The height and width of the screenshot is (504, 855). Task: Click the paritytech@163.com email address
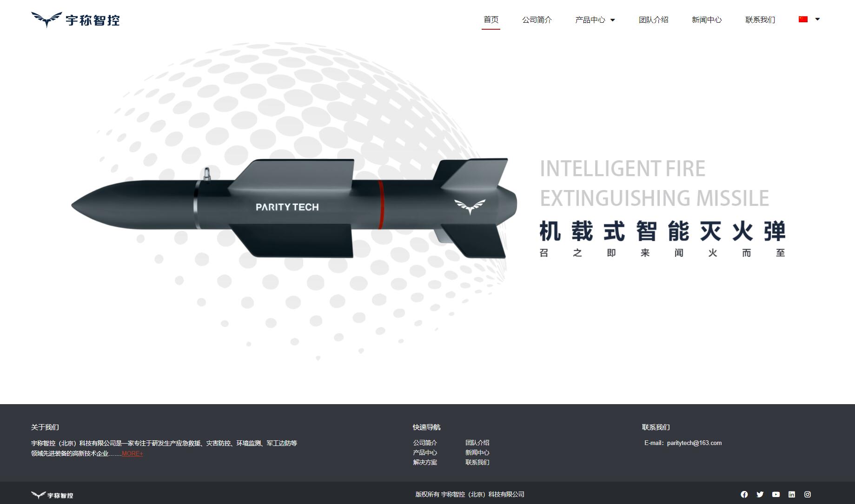(694, 443)
